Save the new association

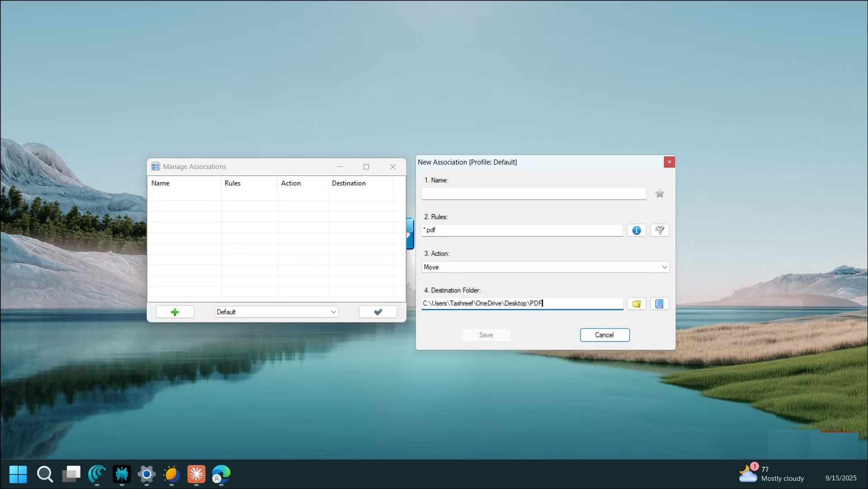[486, 335]
